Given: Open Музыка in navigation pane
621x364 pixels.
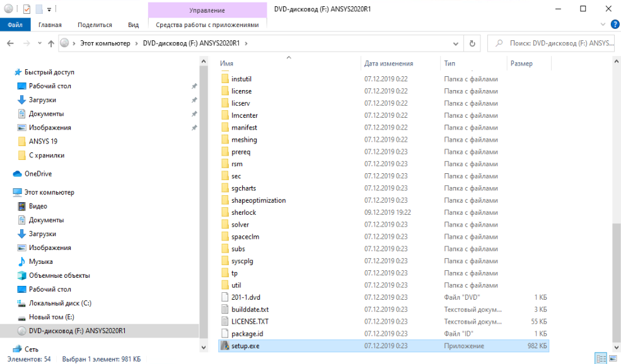Looking at the screenshot, I should 40,261.
